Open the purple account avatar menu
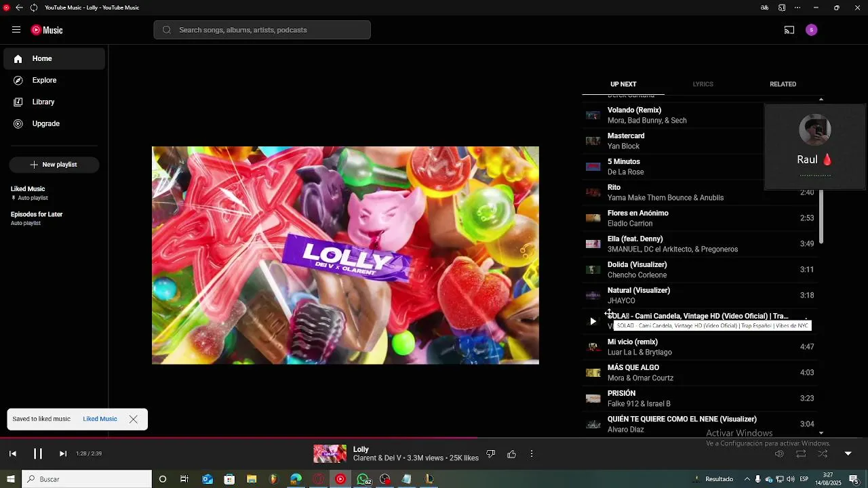 tap(812, 30)
